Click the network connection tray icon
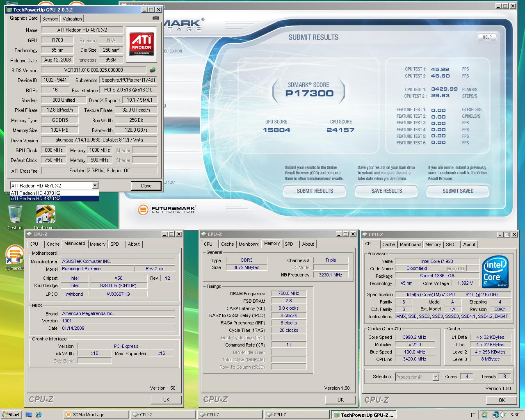 495,415
